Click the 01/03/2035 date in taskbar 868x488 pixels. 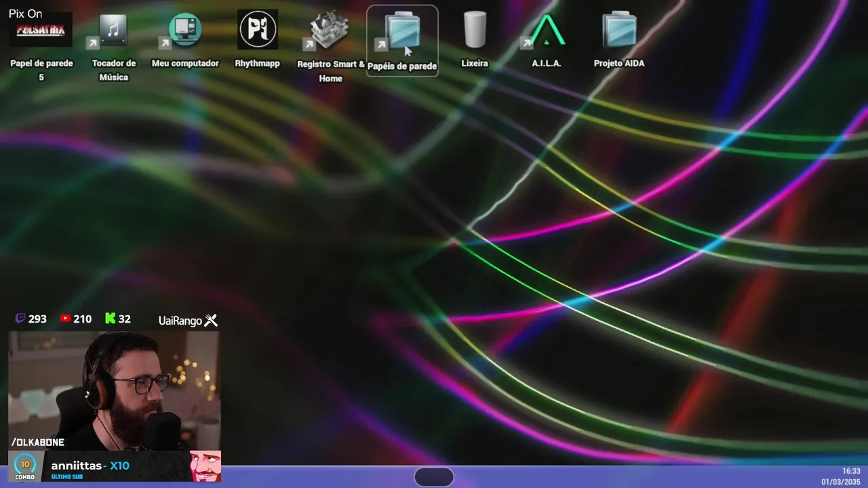click(x=841, y=482)
